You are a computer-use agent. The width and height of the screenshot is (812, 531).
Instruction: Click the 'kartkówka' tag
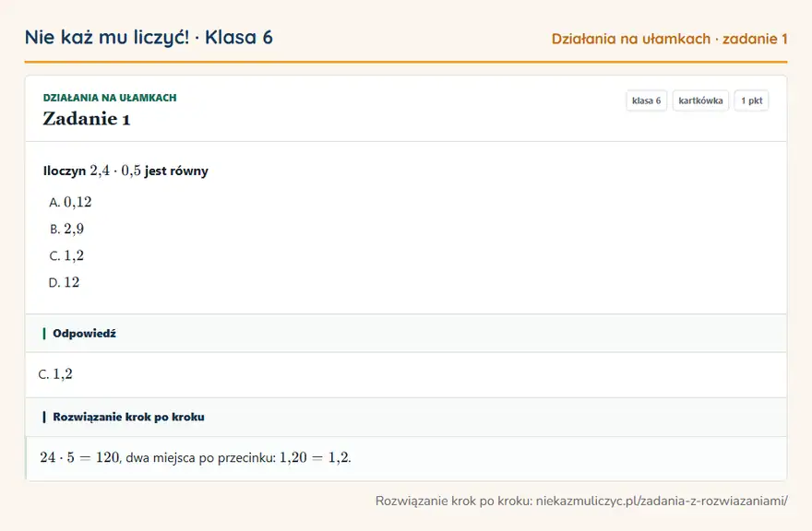pyautogui.click(x=700, y=100)
